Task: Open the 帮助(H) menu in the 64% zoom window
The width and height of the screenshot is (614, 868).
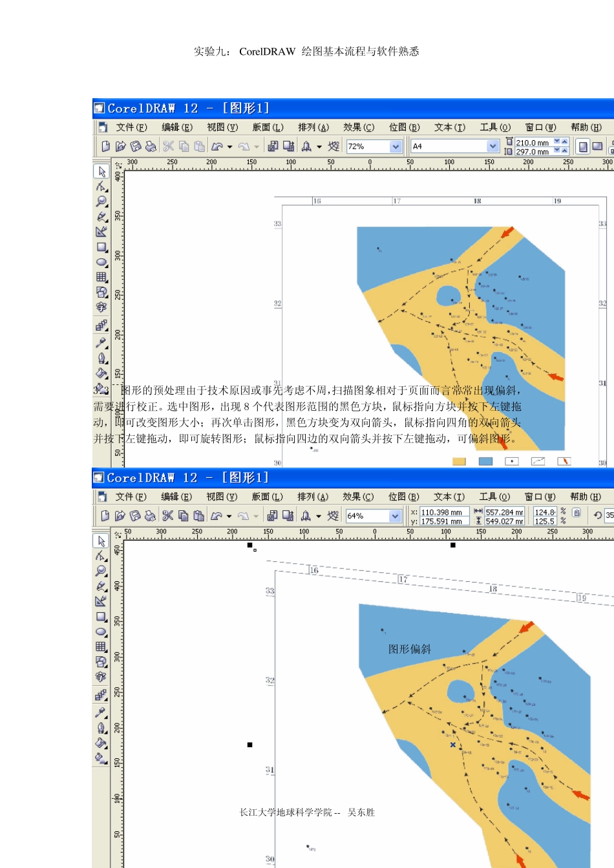Action: click(x=586, y=497)
